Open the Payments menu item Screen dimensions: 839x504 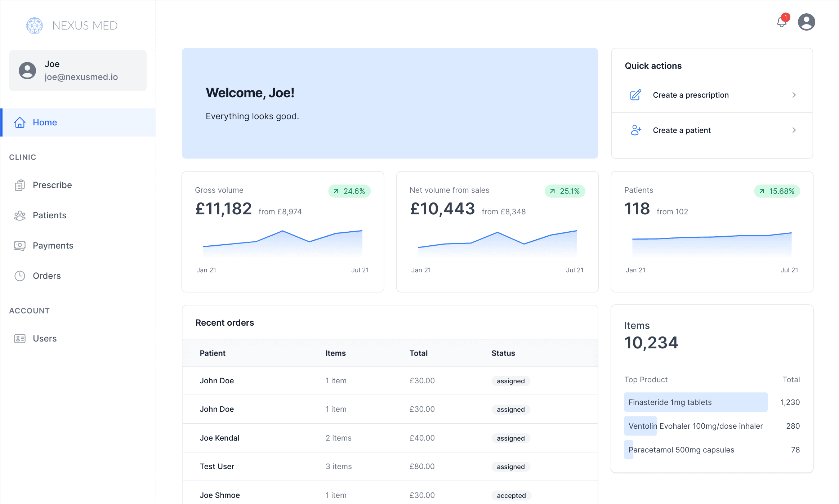53,246
